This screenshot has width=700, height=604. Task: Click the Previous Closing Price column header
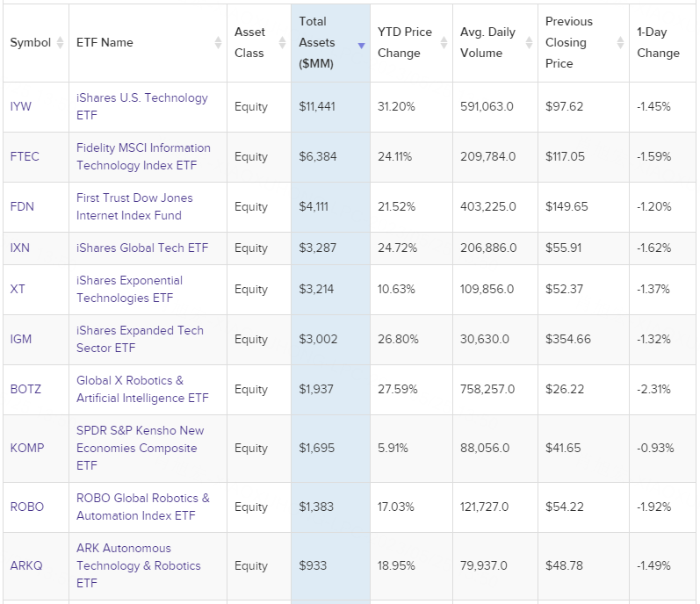pyautogui.click(x=568, y=42)
